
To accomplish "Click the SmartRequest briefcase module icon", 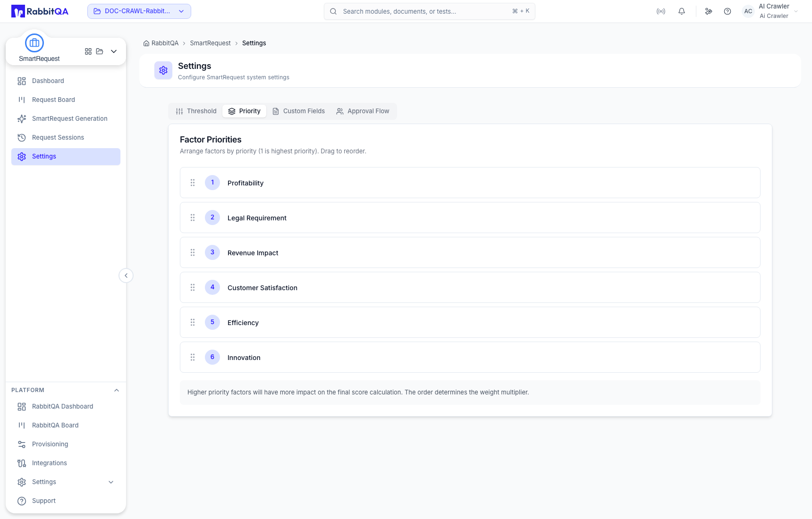I will [x=34, y=43].
